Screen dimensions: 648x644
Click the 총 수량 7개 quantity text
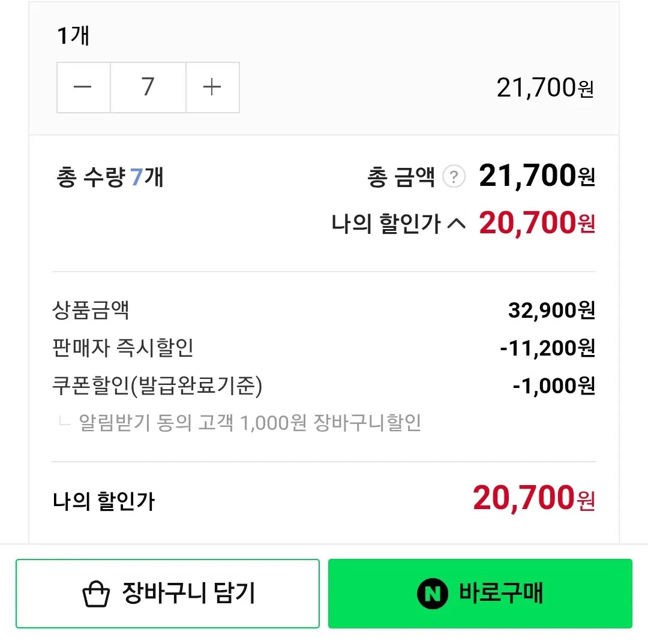click(x=108, y=177)
